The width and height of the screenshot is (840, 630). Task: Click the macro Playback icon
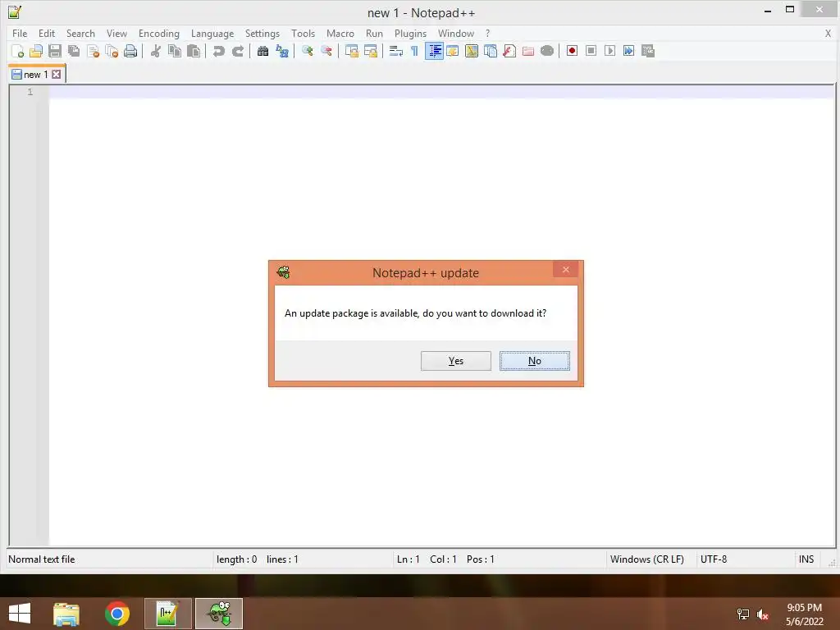(x=609, y=51)
